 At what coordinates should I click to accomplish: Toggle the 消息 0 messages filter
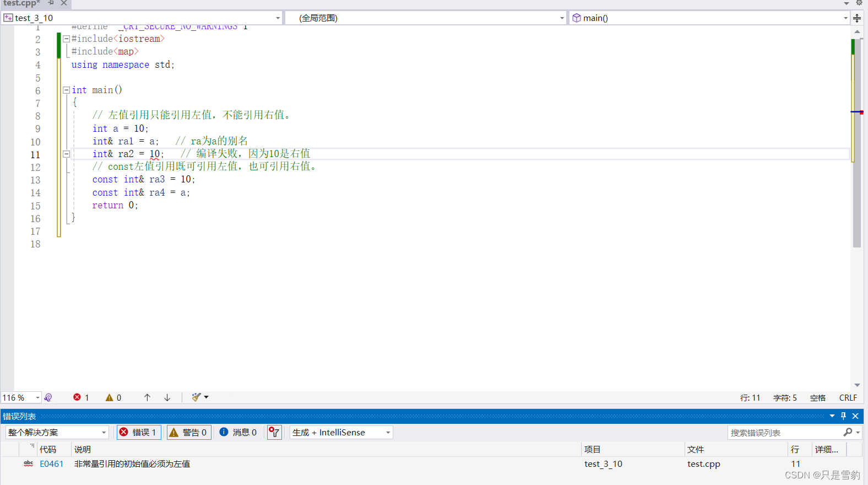(x=238, y=433)
